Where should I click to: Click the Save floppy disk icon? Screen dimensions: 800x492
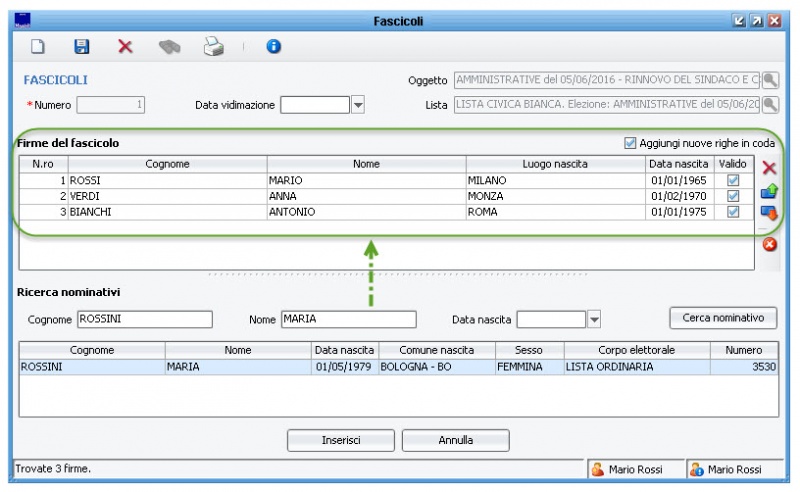point(82,46)
